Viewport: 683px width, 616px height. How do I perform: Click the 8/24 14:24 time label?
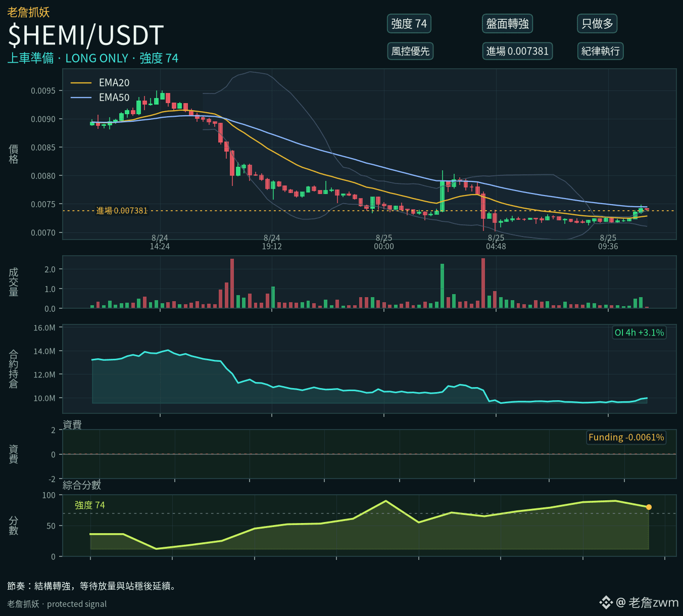[160, 242]
